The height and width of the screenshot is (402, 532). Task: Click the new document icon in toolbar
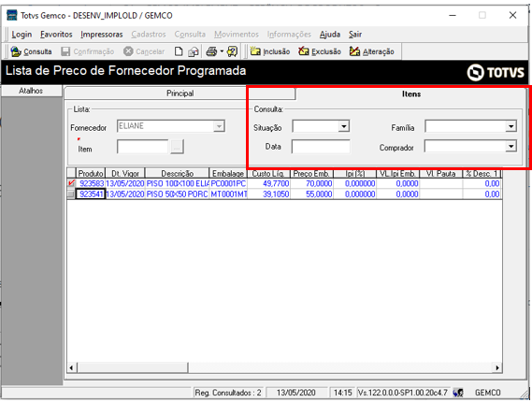click(x=179, y=51)
